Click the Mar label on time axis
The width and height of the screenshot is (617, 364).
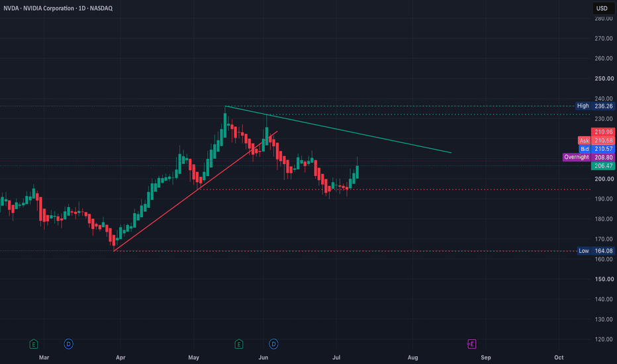pyautogui.click(x=44, y=357)
